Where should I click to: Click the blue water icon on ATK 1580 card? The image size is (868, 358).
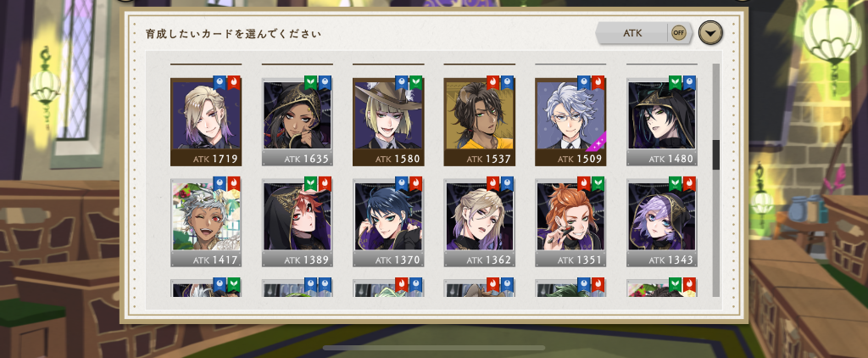click(402, 83)
